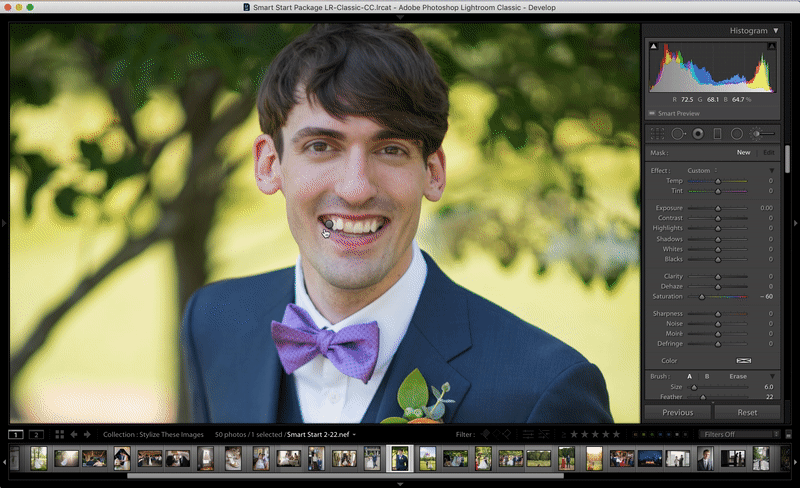The width and height of the screenshot is (800, 488).
Task: Show the left panel via edge arrow
Action: coord(4,223)
